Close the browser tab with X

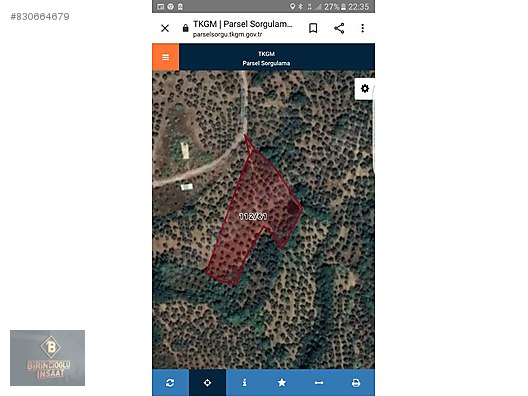click(165, 28)
